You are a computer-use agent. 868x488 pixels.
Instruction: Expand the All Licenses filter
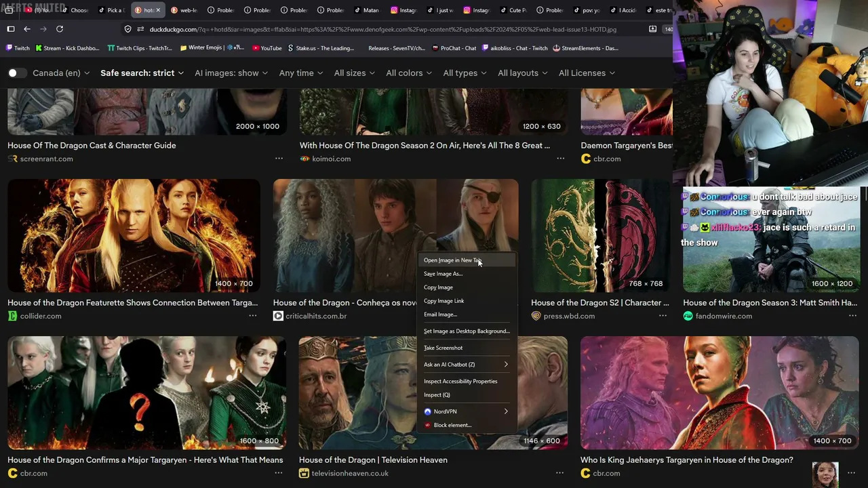tap(587, 73)
